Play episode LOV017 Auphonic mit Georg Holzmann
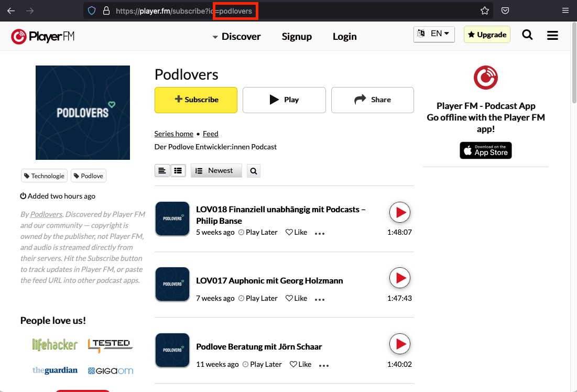This screenshot has width=577, height=392. pyautogui.click(x=400, y=278)
